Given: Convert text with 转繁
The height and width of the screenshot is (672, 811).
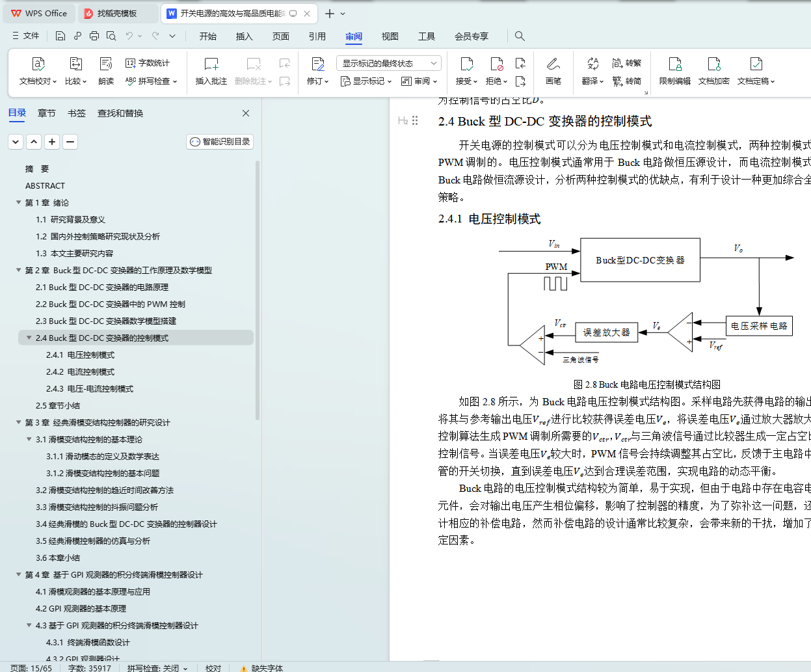Looking at the screenshot, I should coord(627,63).
